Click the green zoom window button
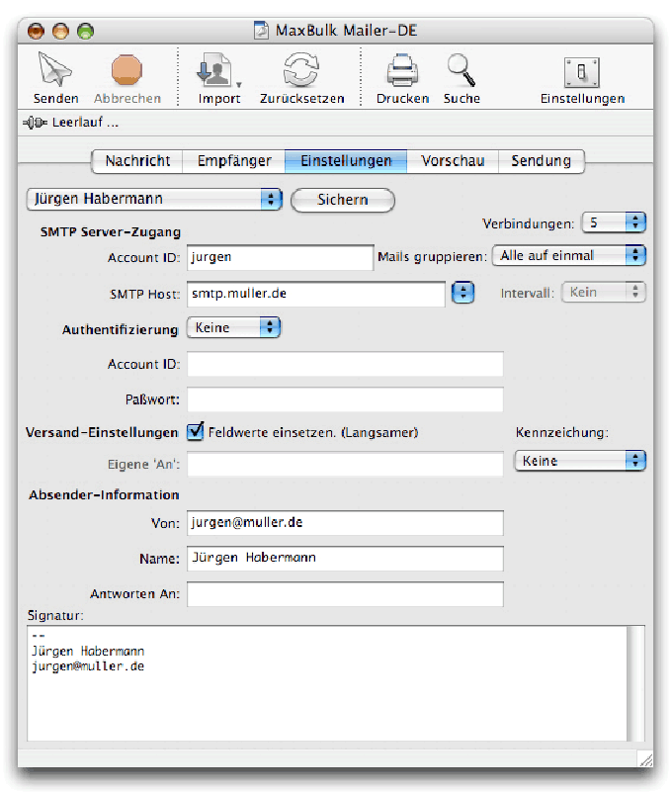The image size is (672, 794). 86,31
